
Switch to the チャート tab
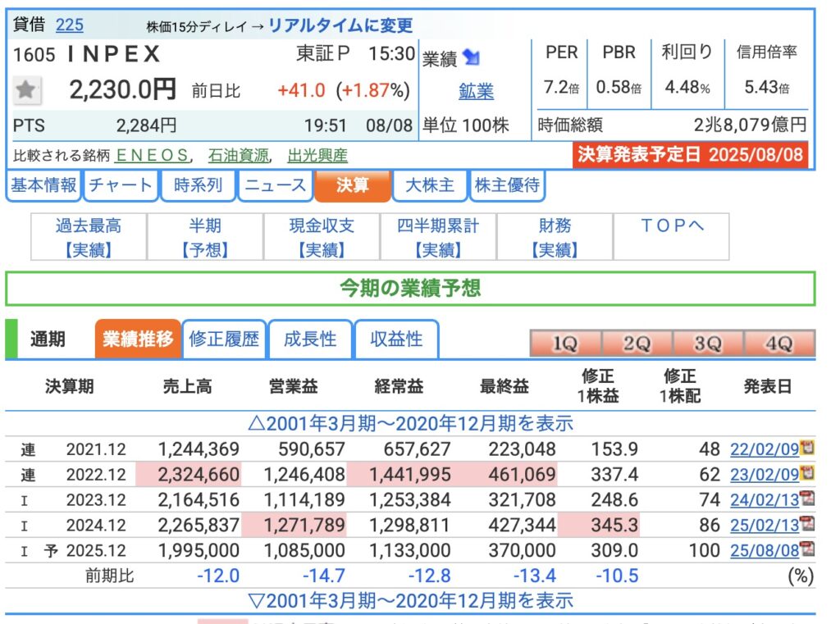pyautogui.click(x=121, y=185)
